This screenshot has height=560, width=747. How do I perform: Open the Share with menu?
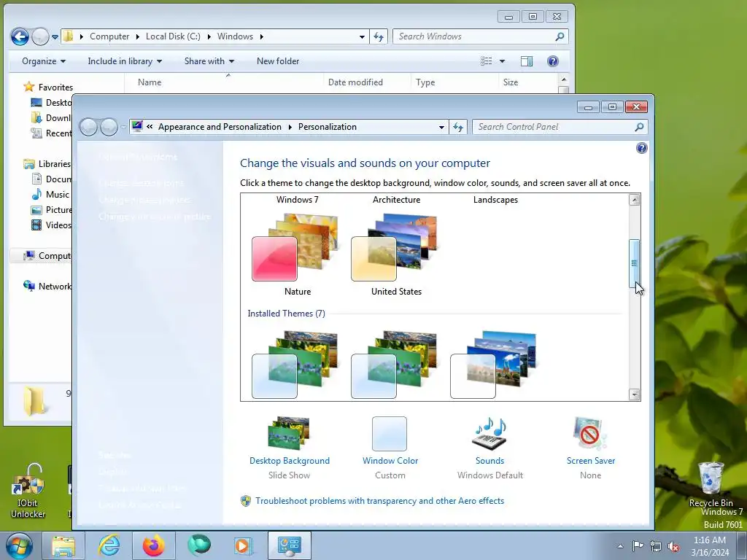click(209, 61)
